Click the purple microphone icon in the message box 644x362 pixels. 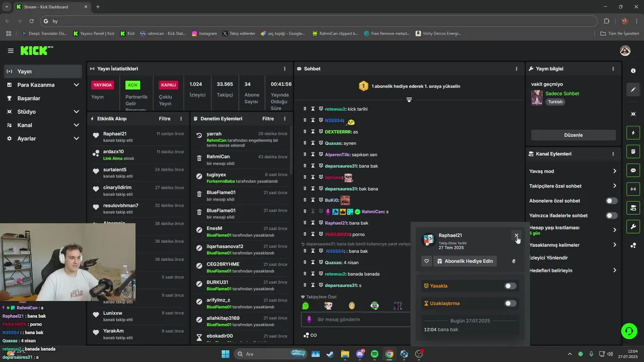309,319
